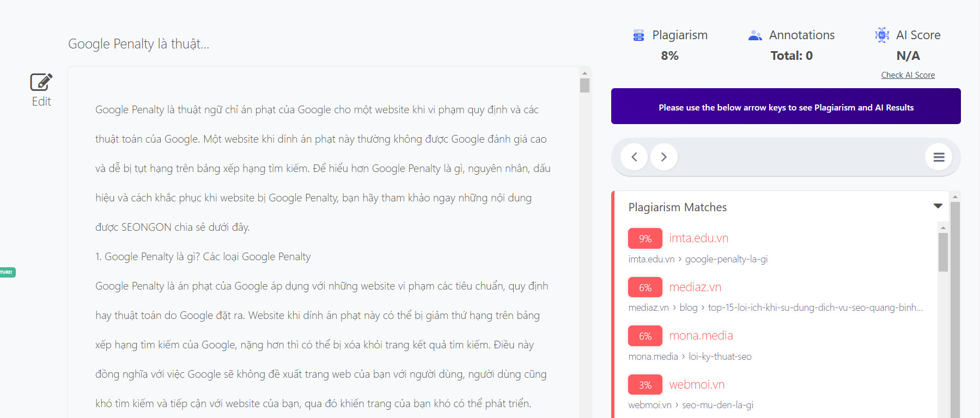Click the document text scrollbar thumb

[585, 85]
